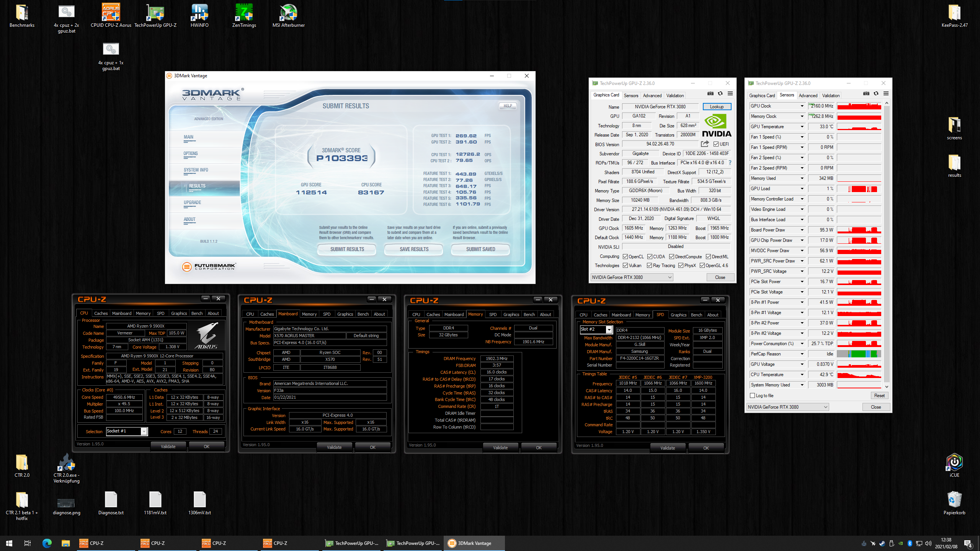Toggle the Ray Tracing checkbox in GPU-Z
The width and height of the screenshot is (980, 551).
[x=649, y=266]
